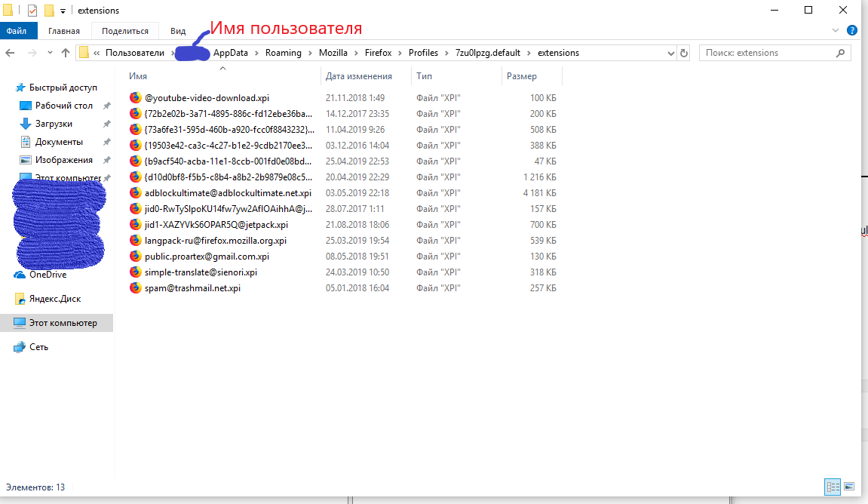Image resolution: width=868 pixels, height=504 pixels.
Task: Click Пользователи in the address path
Action: click(134, 53)
